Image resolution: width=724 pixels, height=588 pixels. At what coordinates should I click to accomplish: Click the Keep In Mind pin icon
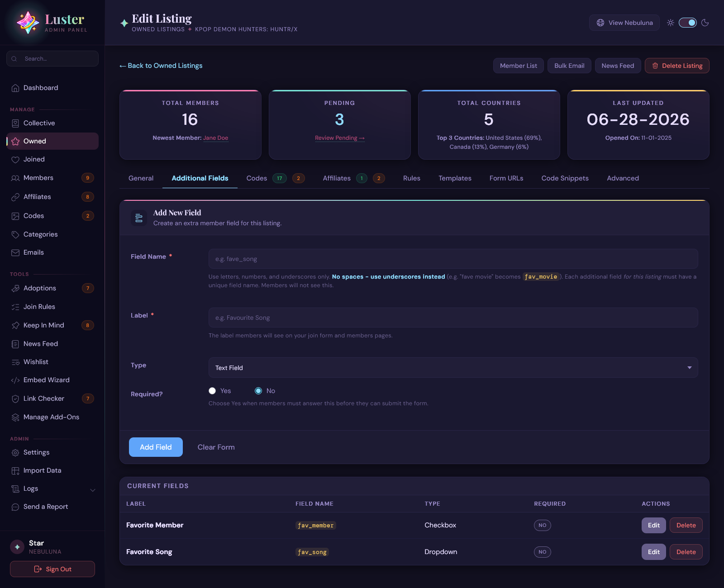click(x=15, y=325)
